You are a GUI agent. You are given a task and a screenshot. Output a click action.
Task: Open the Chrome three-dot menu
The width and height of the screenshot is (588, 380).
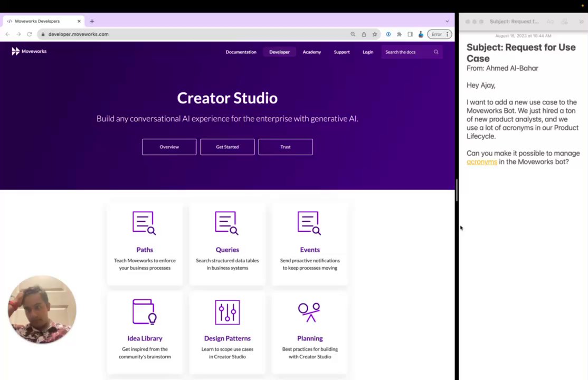[448, 34]
